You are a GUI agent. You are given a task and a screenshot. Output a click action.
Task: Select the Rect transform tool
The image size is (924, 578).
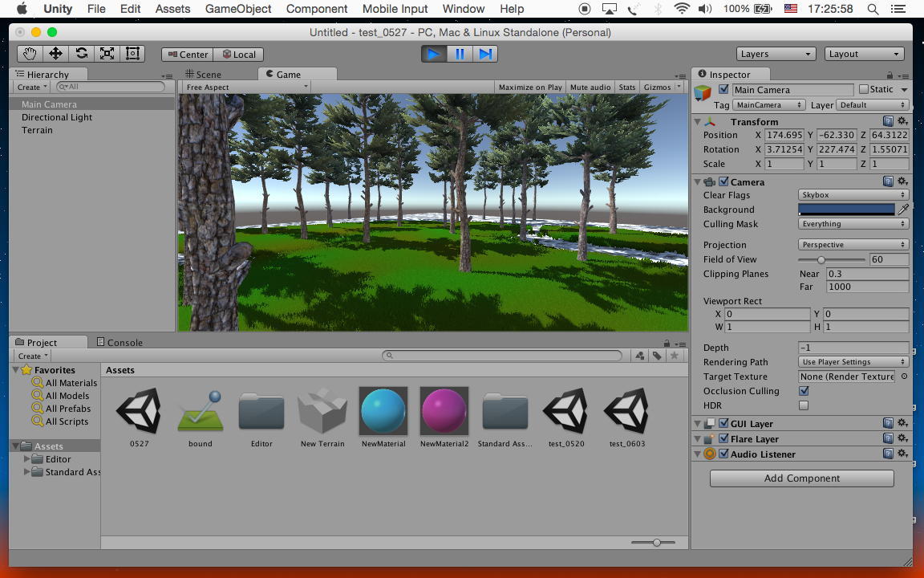(132, 54)
